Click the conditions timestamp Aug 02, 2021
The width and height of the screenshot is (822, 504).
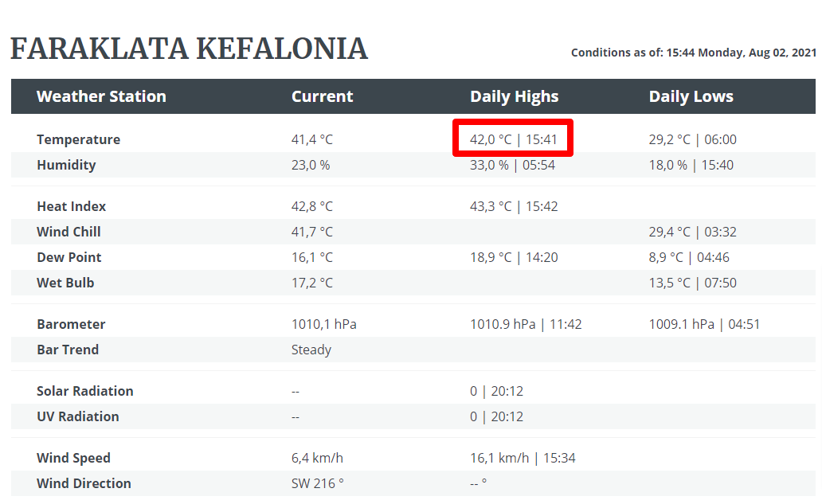point(694,53)
